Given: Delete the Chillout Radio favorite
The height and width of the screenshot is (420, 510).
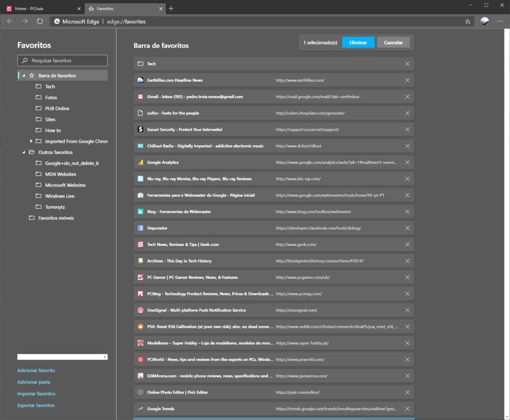Looking at the screenshot, I should tap(407, 146).
